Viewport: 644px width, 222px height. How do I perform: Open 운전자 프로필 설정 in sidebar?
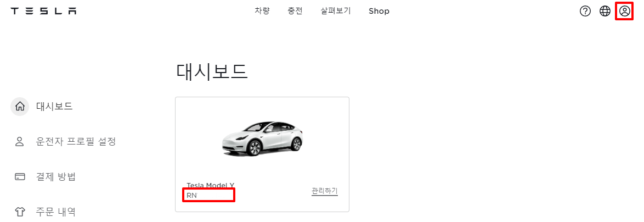click(x=76, y=142)
